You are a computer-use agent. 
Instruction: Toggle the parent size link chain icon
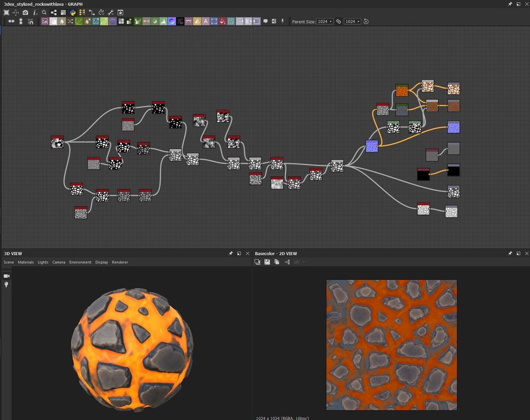coord(339,21)
